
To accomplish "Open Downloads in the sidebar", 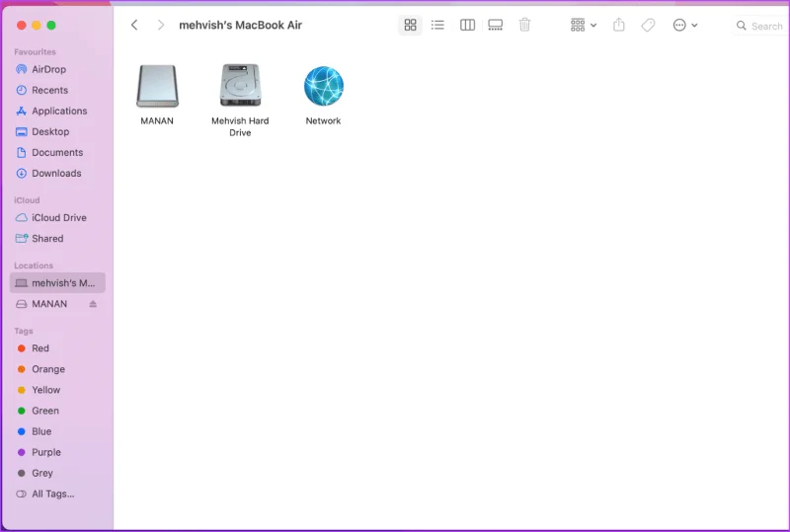I will (57, 173).
